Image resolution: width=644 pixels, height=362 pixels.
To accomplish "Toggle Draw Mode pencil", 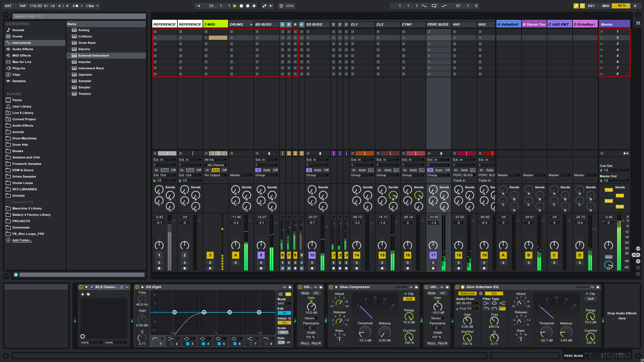I will [576, 6].
